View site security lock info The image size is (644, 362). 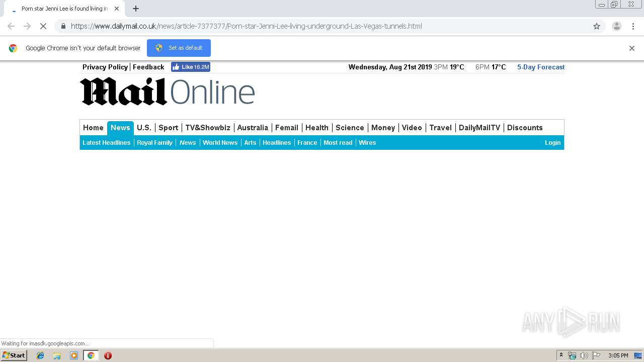point(63,26)
